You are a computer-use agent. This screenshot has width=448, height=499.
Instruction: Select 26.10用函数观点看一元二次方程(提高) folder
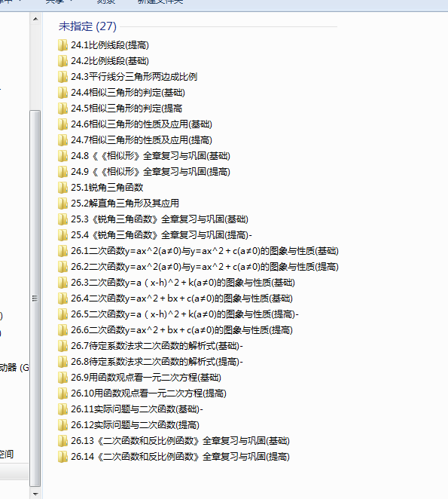[x=142, y=393]
